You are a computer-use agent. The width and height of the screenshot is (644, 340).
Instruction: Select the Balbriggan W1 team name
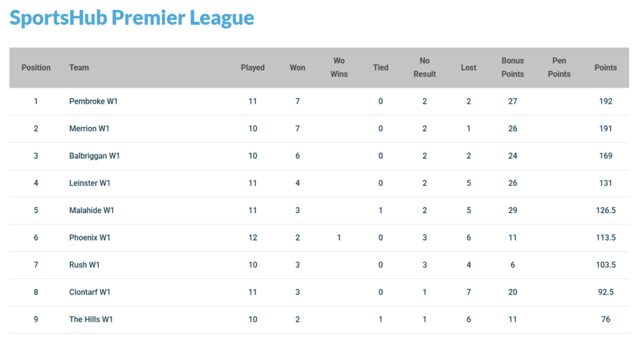(94, 156)
